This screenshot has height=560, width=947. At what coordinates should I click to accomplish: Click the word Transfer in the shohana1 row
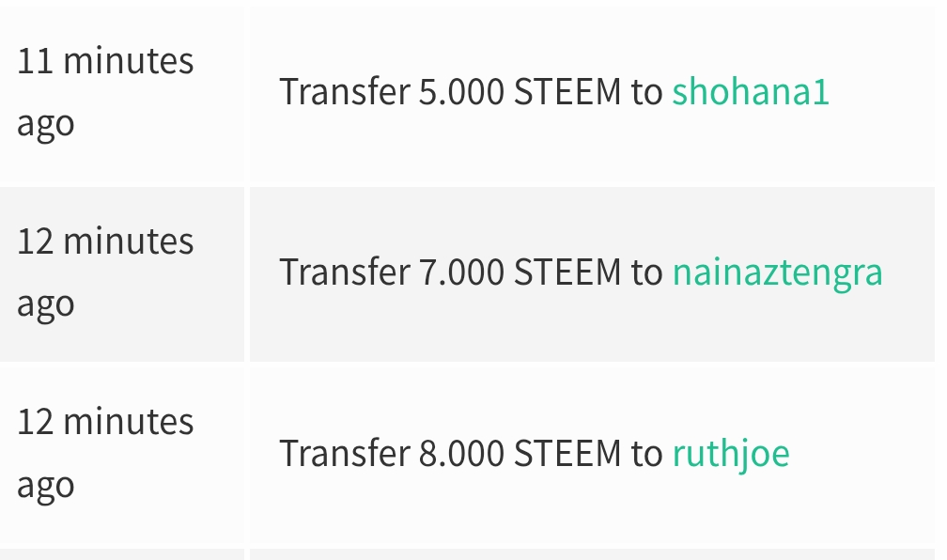click(x=344, y=92)
